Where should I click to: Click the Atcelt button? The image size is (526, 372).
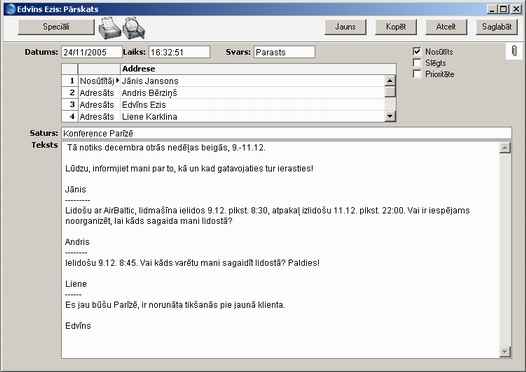[446, 27]
